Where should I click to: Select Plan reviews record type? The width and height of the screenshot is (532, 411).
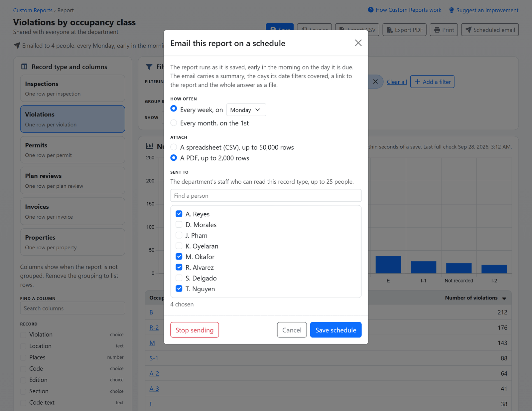(x=72, y=180)
